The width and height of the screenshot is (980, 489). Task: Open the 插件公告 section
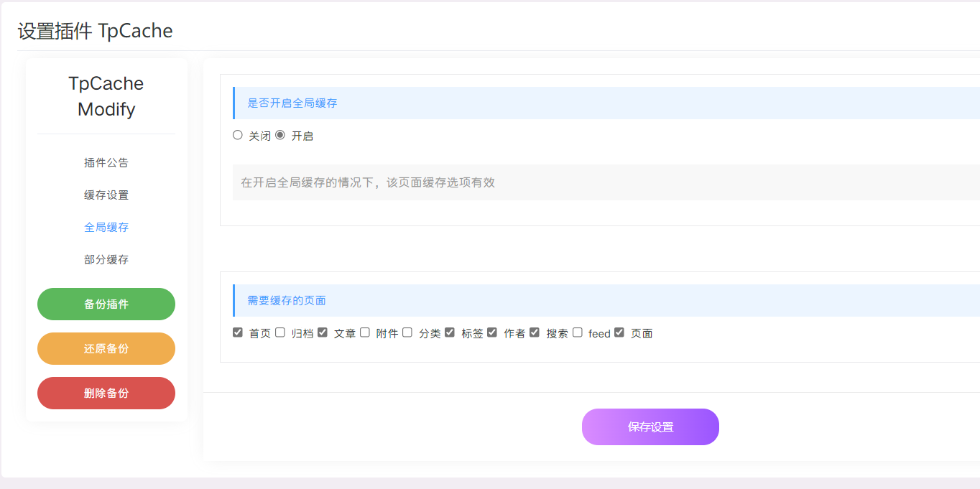(106, 163)
